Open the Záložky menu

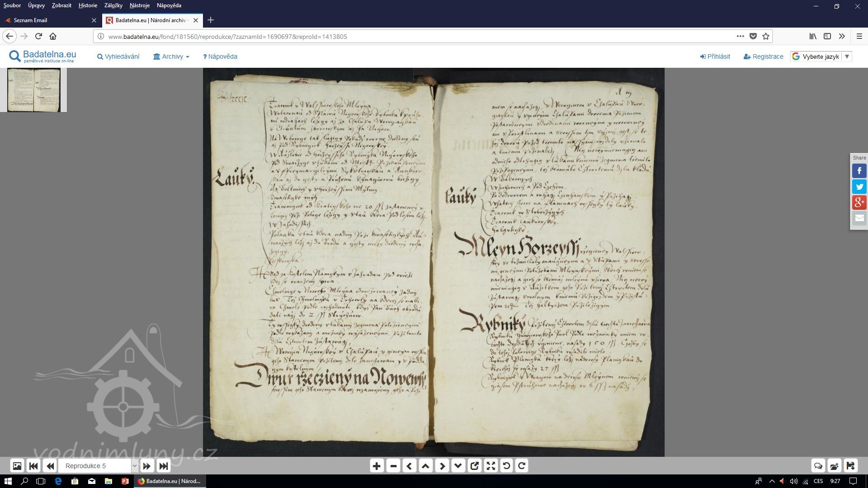(113, 5)
